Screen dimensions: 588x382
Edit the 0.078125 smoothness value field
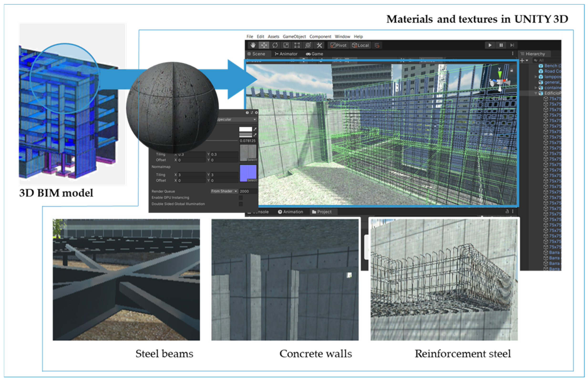[248, 141]
